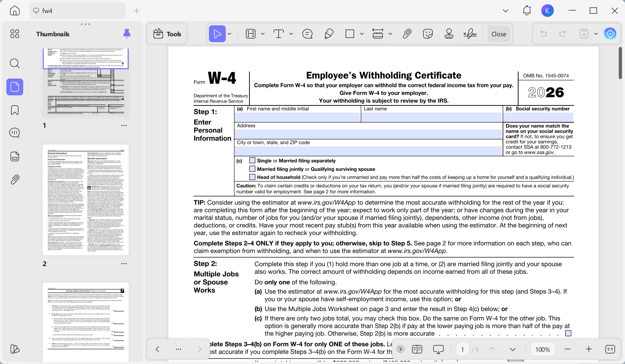Expand the bottom page bar with the round arrow
Image resolution: width=625 pixels, height=364 pixels.
(x=400, y=349)
